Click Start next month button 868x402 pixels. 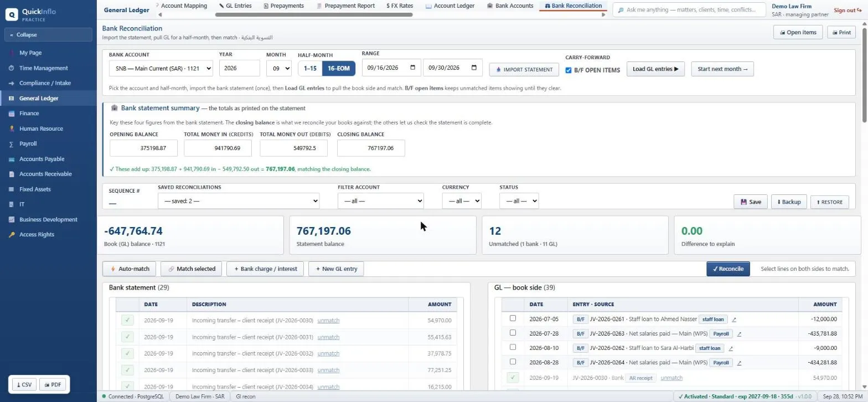point(722,69)
